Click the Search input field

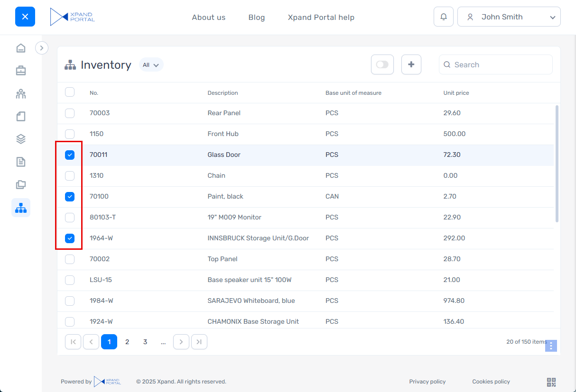(x=501, y=64)
